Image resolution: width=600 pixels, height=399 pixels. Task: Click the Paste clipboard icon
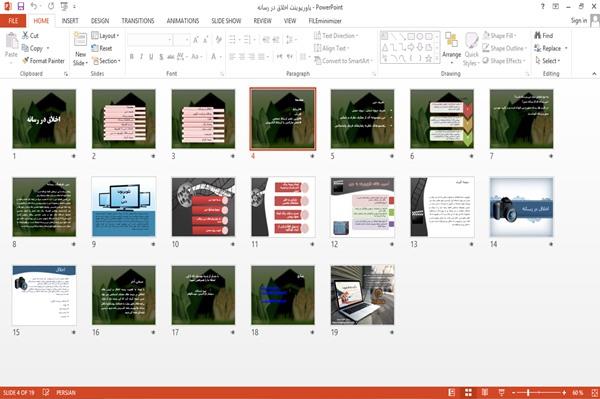pos(11,41)
